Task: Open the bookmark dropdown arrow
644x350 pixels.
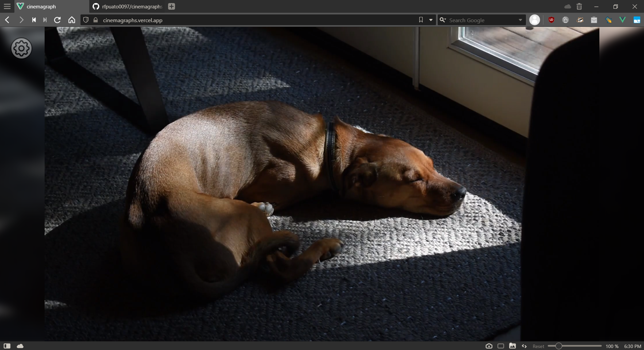Action: (x=431, y=20)
